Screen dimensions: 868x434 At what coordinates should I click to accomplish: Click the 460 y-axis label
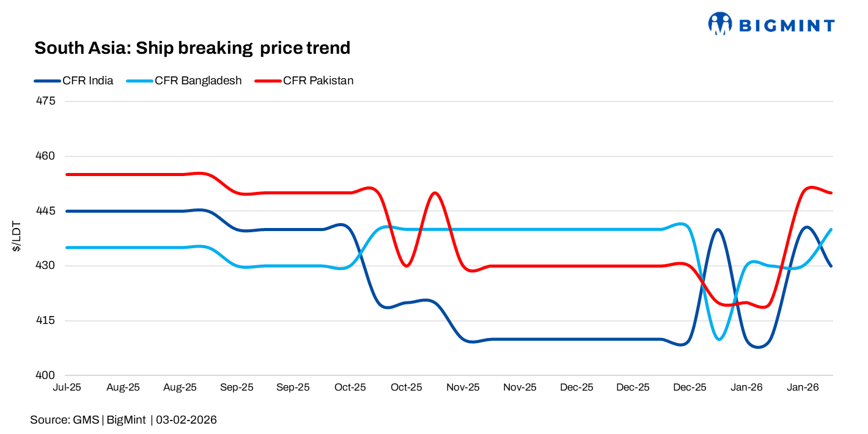[46, 156]
